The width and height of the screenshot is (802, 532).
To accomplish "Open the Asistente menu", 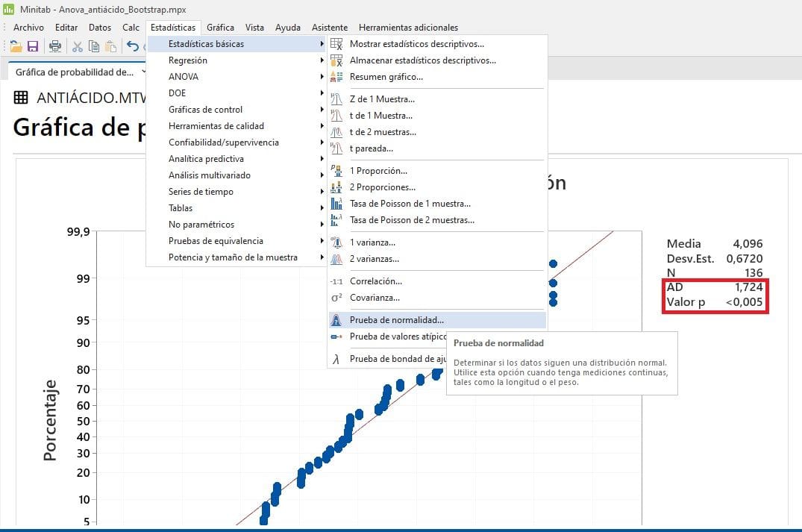I will 330,28.
